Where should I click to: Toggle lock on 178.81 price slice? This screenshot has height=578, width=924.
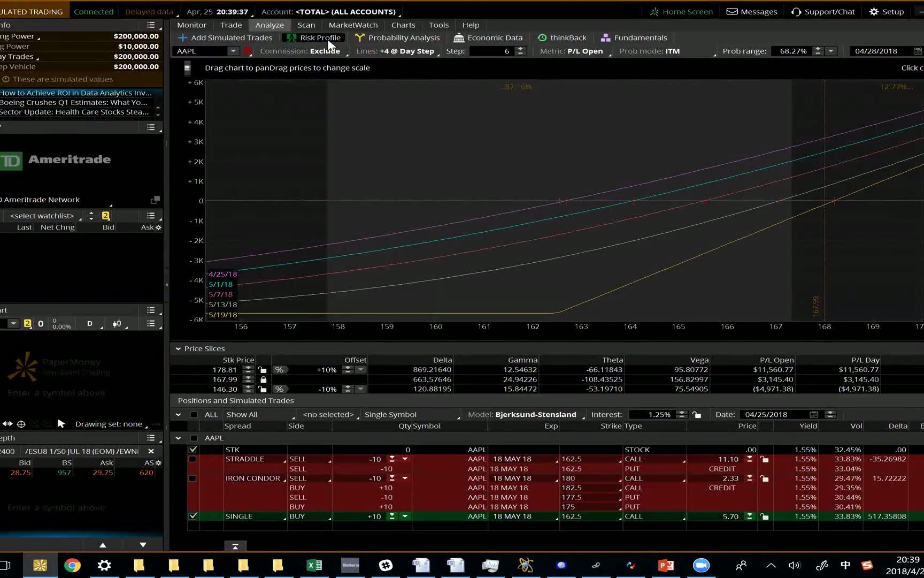coord(262,370)
